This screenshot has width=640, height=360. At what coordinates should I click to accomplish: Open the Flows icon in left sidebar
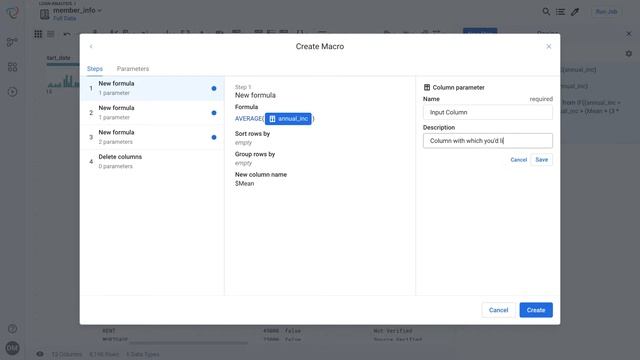click(12, 42)
